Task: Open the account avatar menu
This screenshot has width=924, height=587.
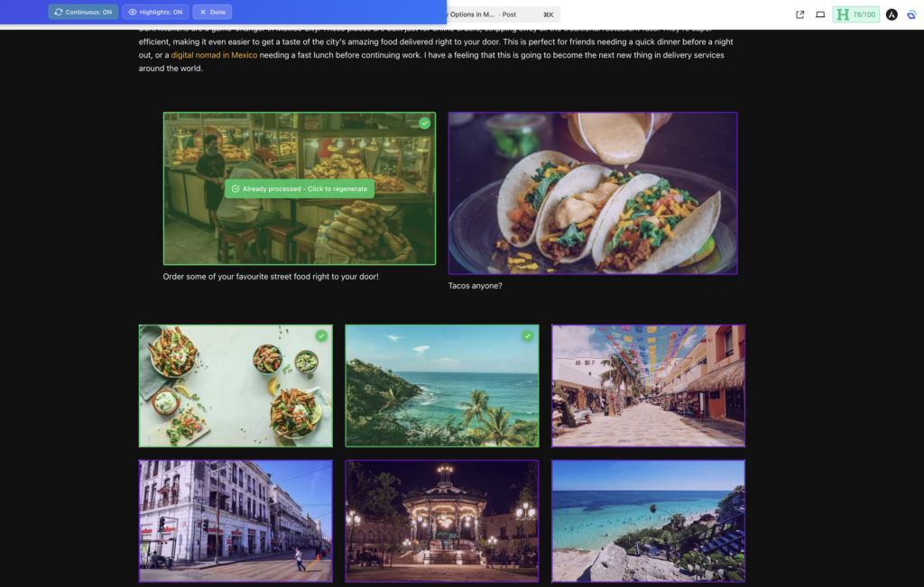Action: click(x=890, y=14)
